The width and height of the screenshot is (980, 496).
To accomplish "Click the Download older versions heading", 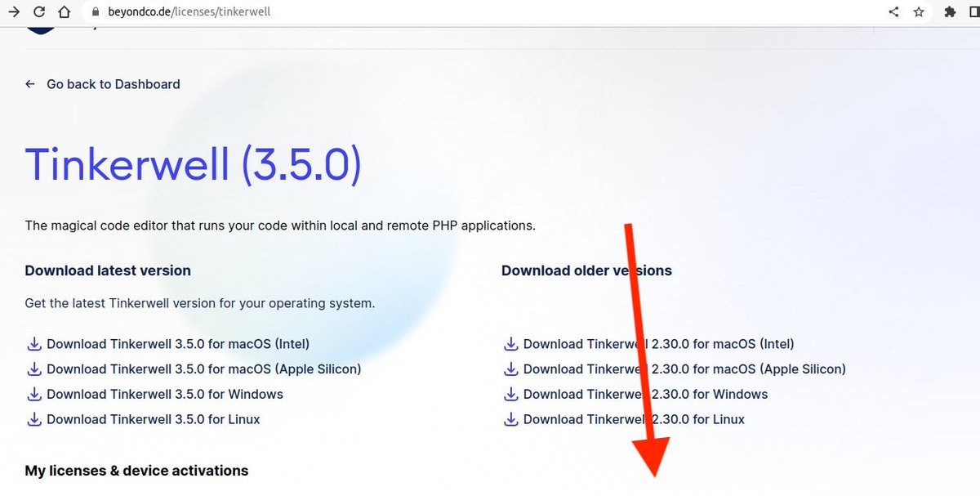I will coord(587,270).
